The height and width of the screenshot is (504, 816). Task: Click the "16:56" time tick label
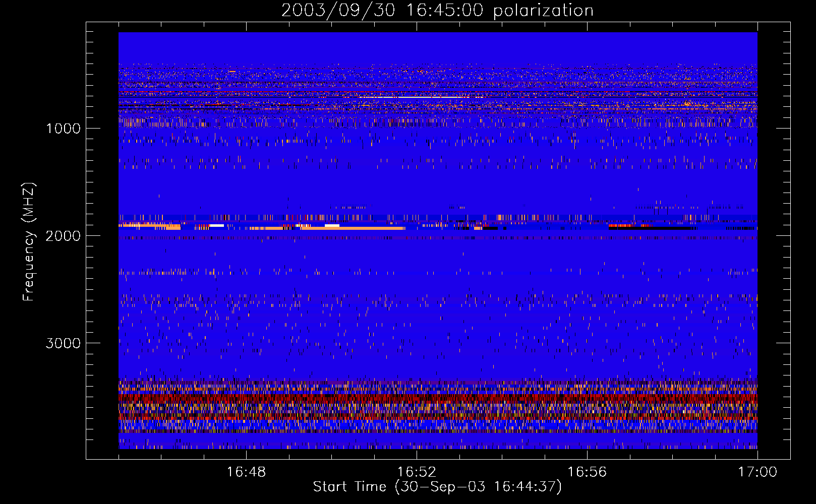[x=587, y=472]
